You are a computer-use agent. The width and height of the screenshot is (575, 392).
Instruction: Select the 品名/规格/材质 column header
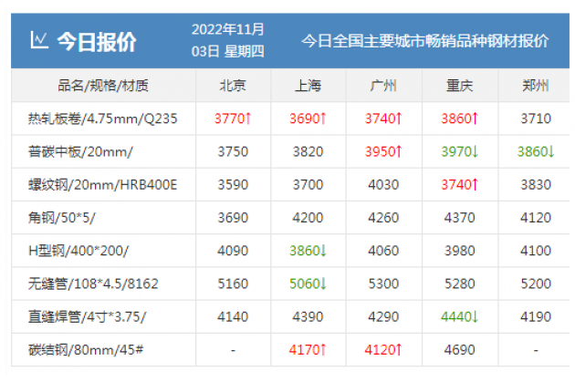[103, 87]
